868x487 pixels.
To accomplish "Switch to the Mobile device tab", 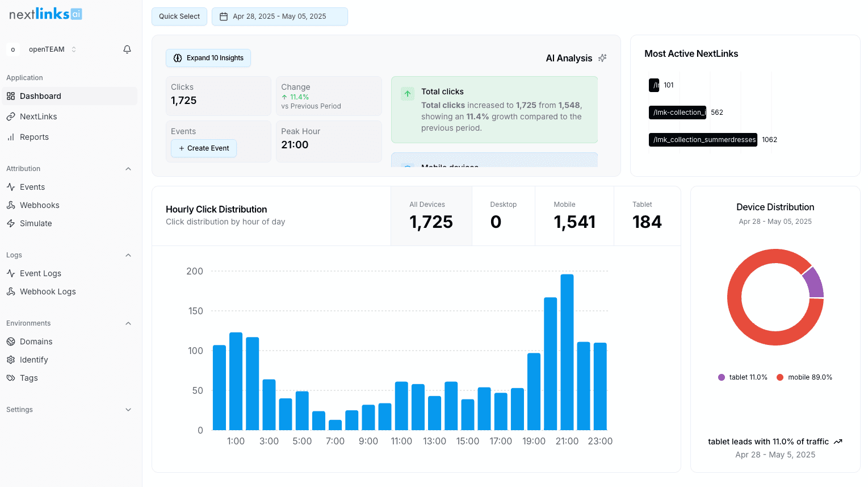I will 574,215.
